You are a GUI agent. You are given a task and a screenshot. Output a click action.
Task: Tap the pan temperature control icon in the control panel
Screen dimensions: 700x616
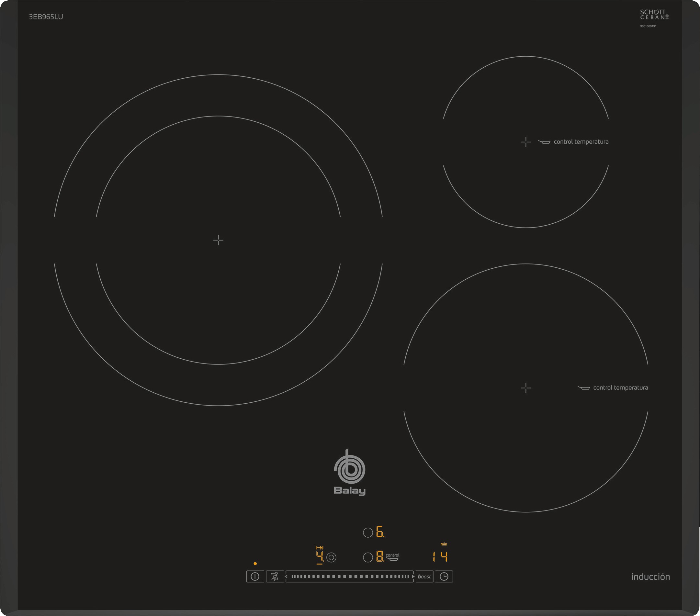tap(392, 558)
